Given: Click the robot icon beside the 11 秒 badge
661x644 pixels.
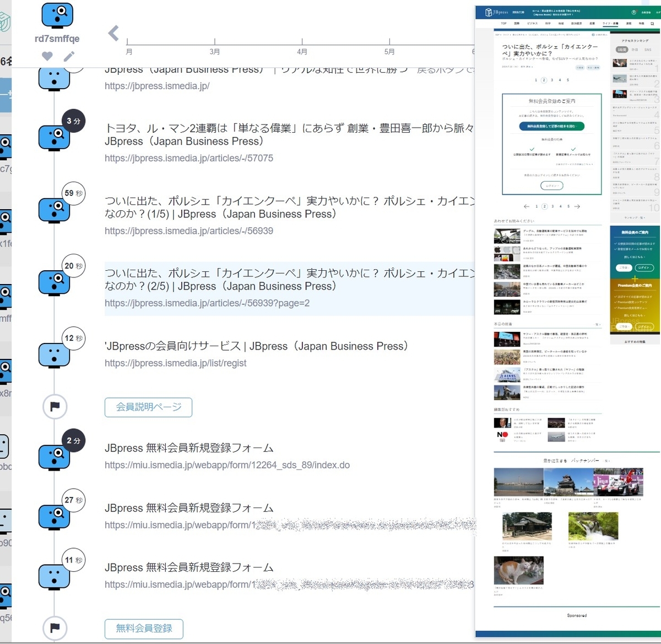Looking at the screenshot, I should tap(54, 577).
